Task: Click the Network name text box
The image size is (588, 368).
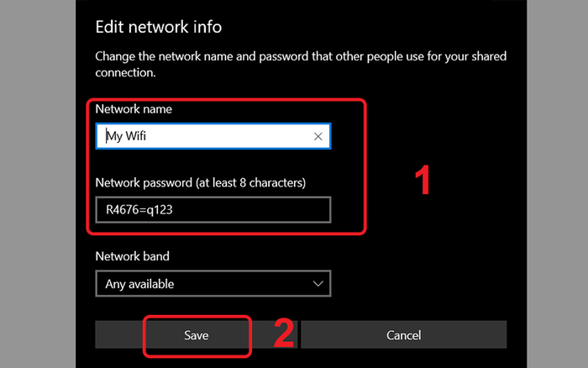Action: [210, 136]
